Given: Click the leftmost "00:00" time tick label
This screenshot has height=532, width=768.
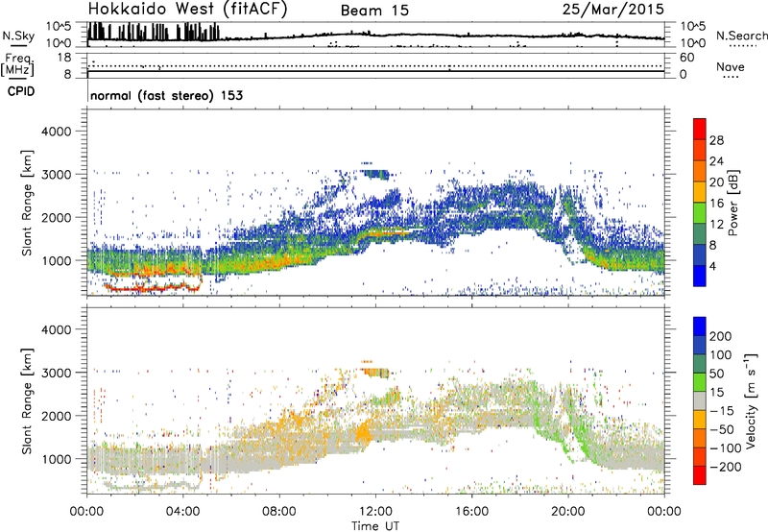Looking at the screenshot, I should pyautogui.click(x=86, y=512).
